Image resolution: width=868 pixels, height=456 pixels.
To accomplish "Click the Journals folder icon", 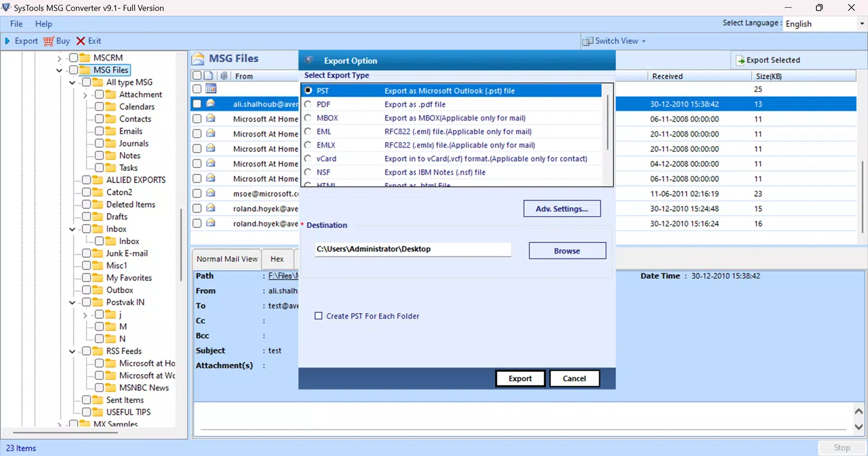I will (x=111, y=143).
